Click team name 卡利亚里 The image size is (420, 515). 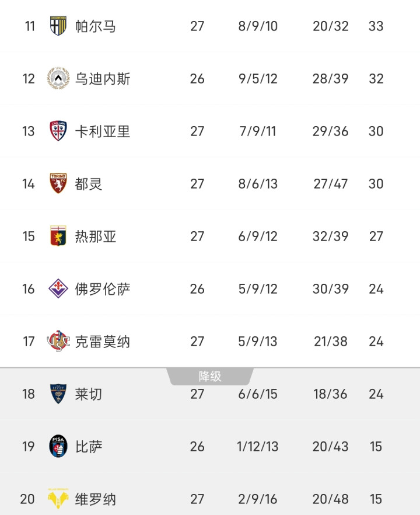pyautogui.click(x=103, y=131)
